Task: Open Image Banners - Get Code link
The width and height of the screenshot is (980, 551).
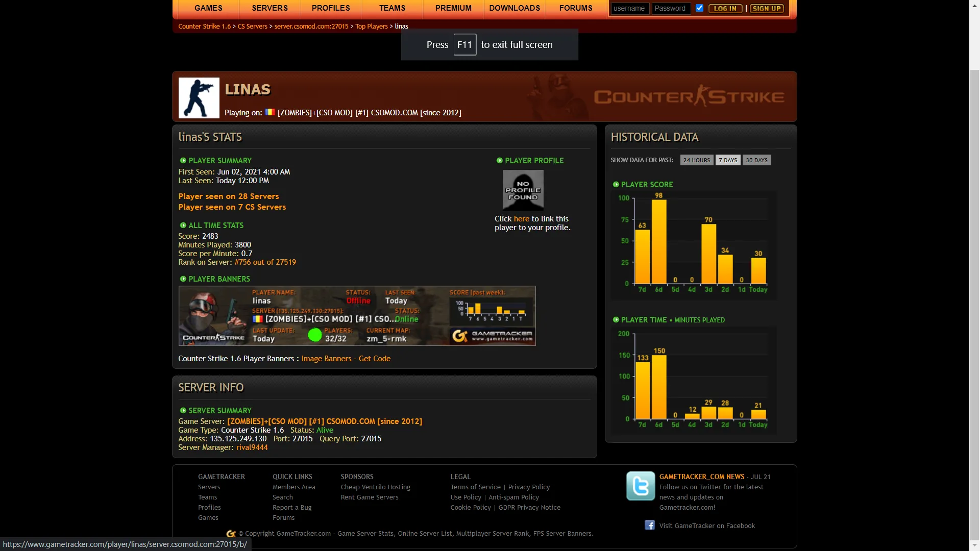Action: pos(346,359)
